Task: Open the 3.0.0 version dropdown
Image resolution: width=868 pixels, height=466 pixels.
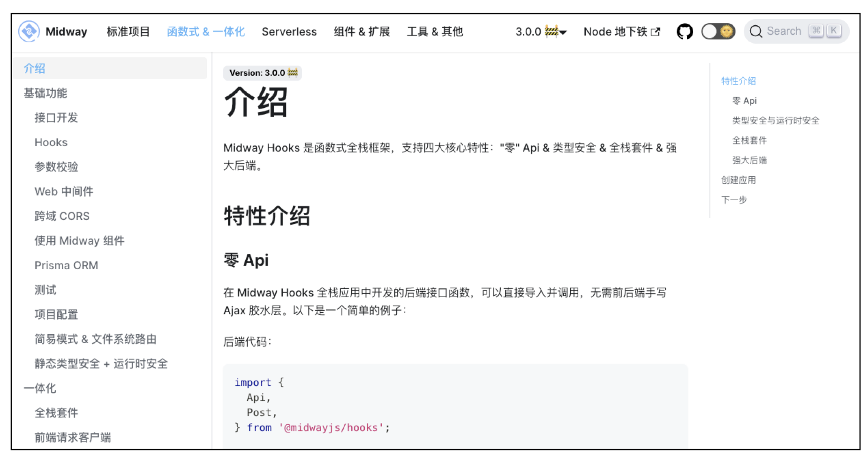Action: pos(541,31)
